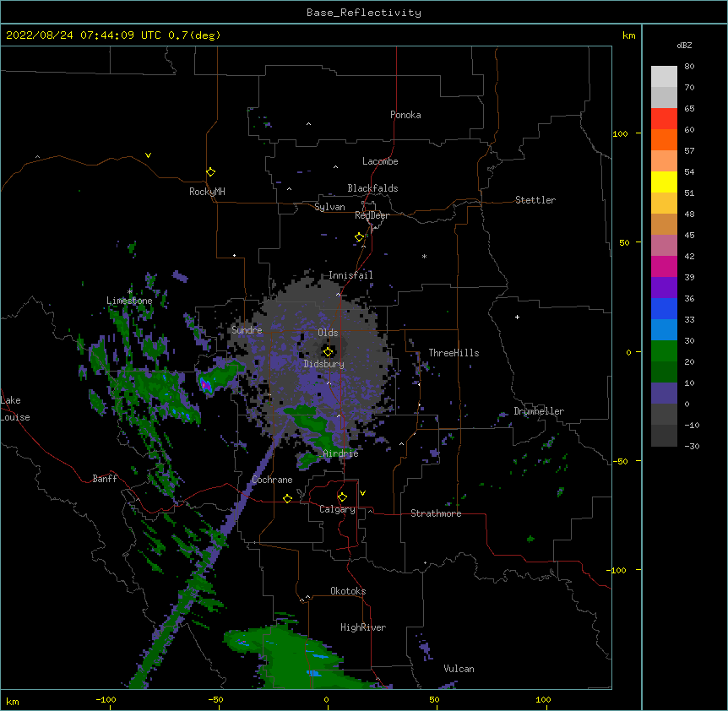Click the Sylvan label on the map

pyautogui.click(x=329, y=207)
